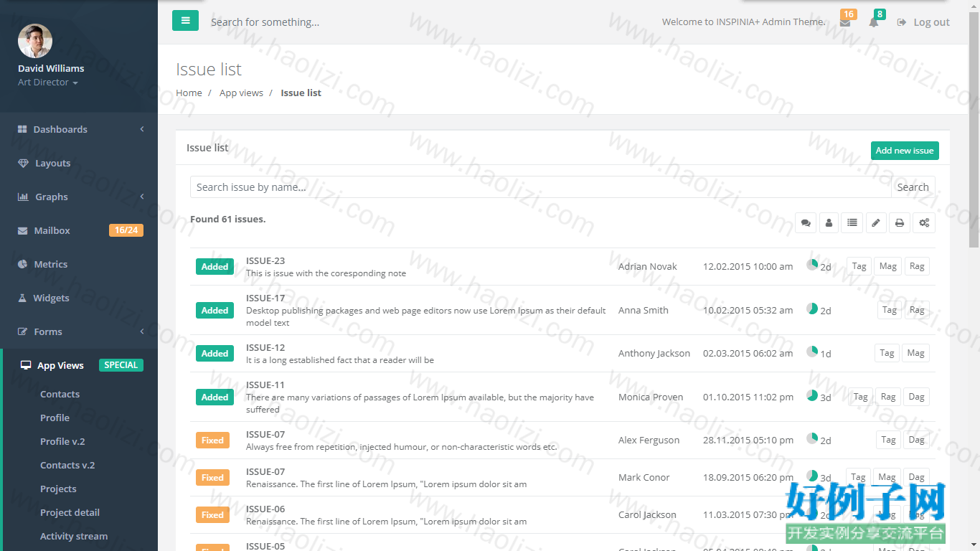Expand the Dashboards menu chevron
The height and width of the screenshot is (551, 980).
pyautogui.click(x=142, y=129)
